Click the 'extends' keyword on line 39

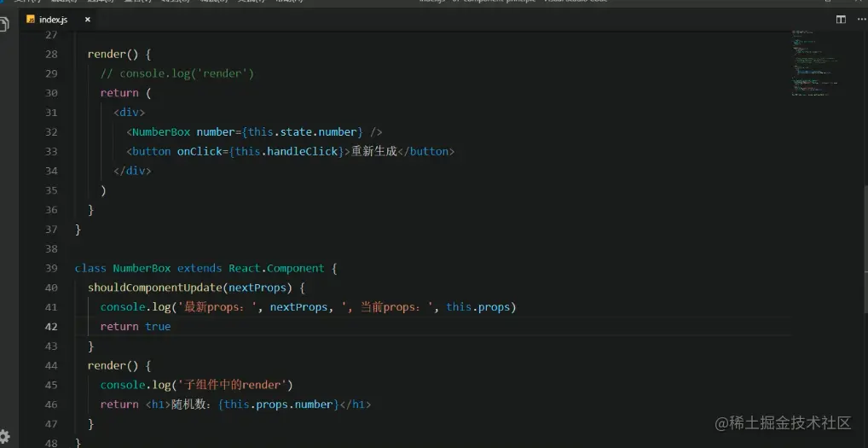(x=200, y=268)
